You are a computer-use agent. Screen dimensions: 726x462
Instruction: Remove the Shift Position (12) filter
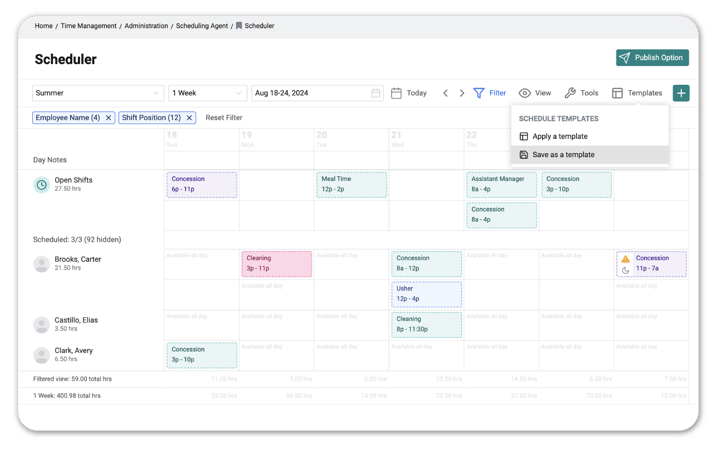coord(189,118)
